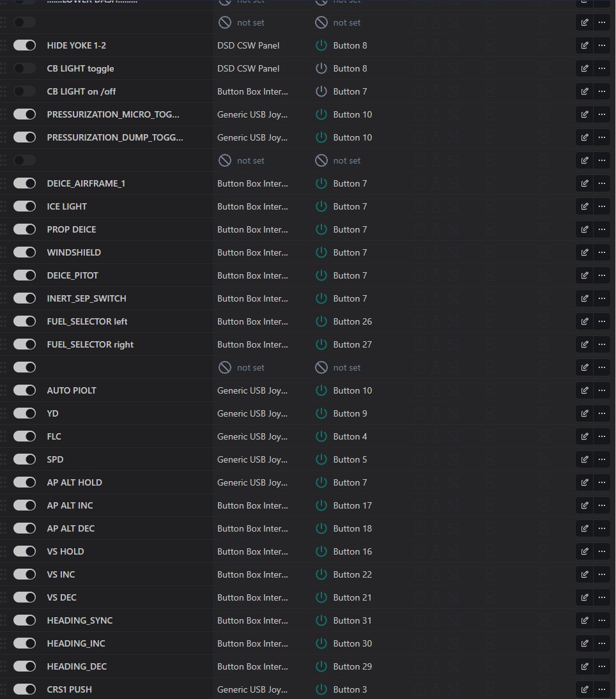
Task: Turn off the FLC toggle
Action: click(24, 436)
